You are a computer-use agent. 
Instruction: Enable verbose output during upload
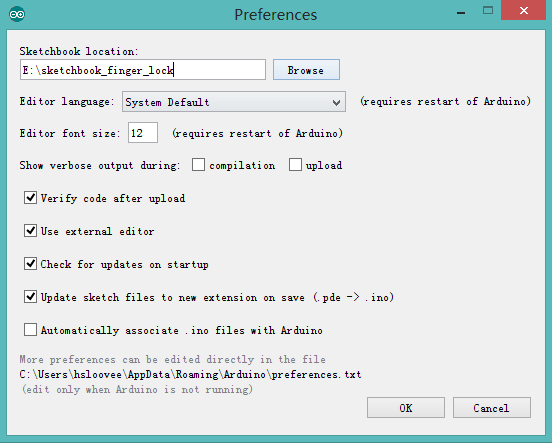click(295, 164)
